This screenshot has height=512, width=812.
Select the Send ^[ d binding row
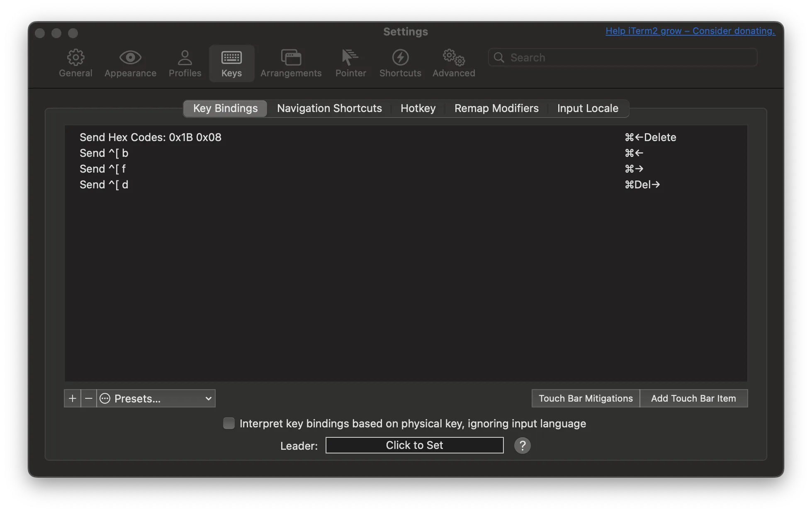tap(406, 185)
